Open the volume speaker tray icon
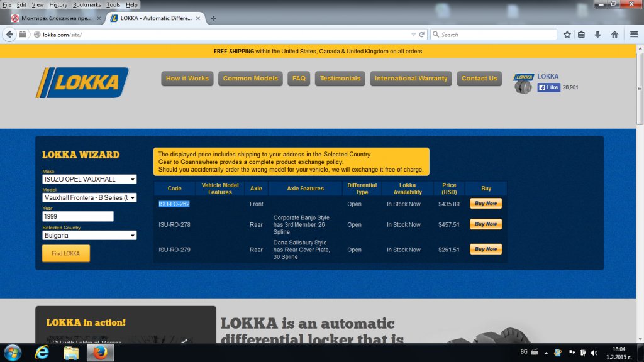644x362 pixels. [594, 353]
